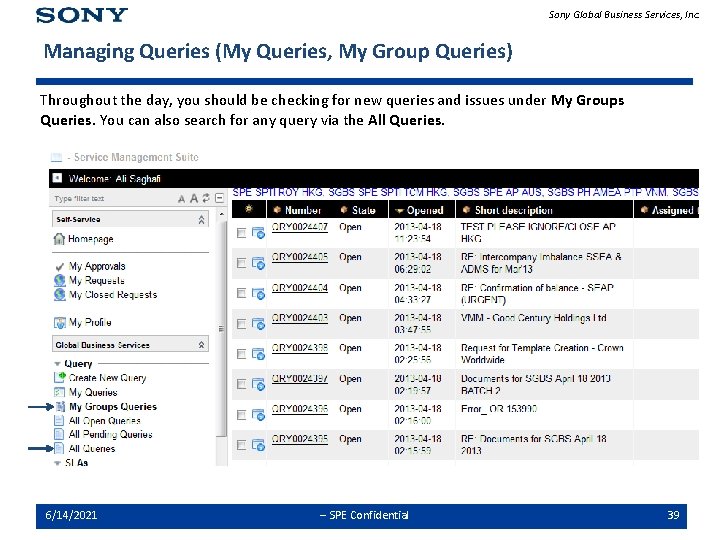Image resolution: width=720 pixels, height=540 pixels.
Task: Click the navigator refresh arrows icon
Action: tap(206, 198)
